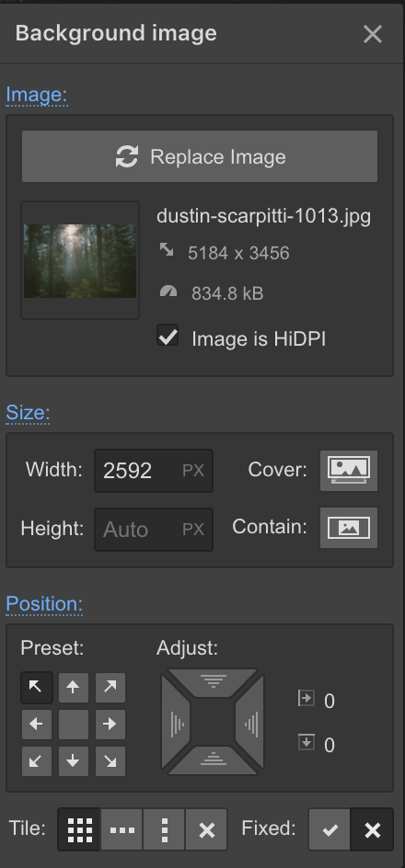Click the top edge Adjust control
The height and width of the screenshot is (868, 405).
click(214, 682)
